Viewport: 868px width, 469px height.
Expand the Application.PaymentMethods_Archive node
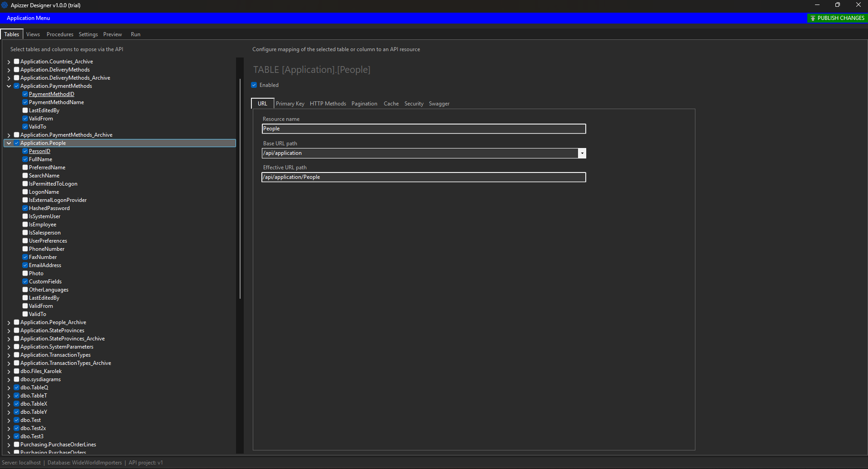tap(9, 135)
